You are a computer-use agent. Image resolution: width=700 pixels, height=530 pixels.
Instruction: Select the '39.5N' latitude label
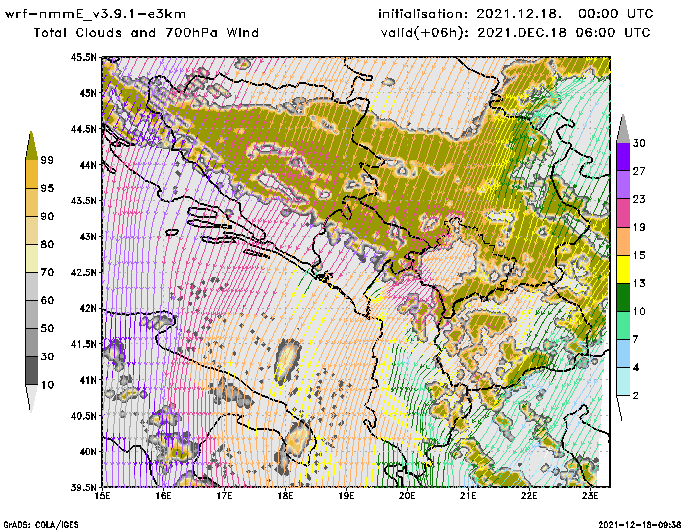coord(83,487)
